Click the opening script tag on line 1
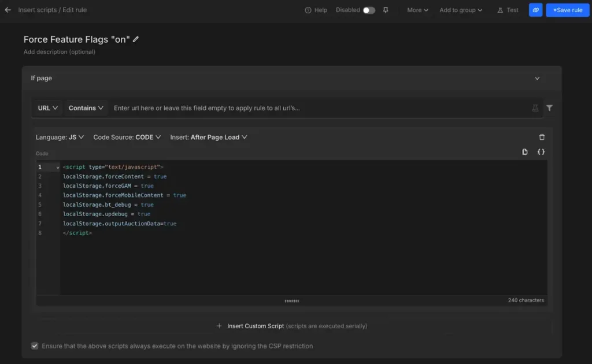Image resolution: width=592 pixels, height=364 pixels. [x=113, y=167]
